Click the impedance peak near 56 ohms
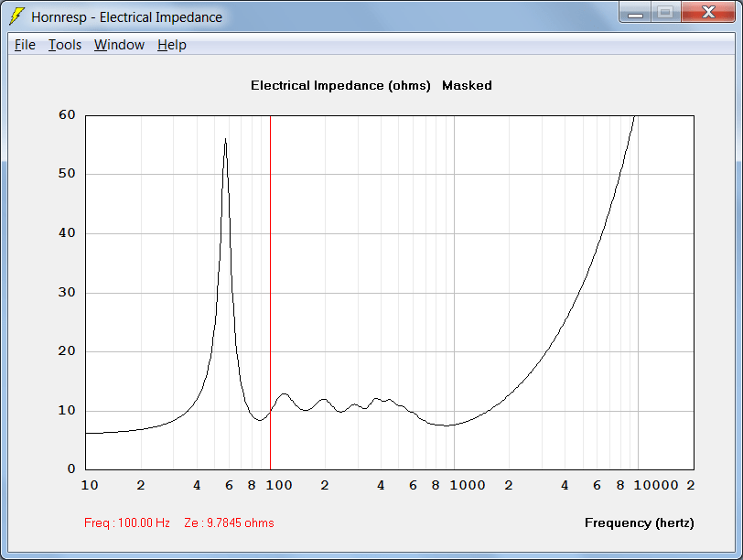 point(225,140)
